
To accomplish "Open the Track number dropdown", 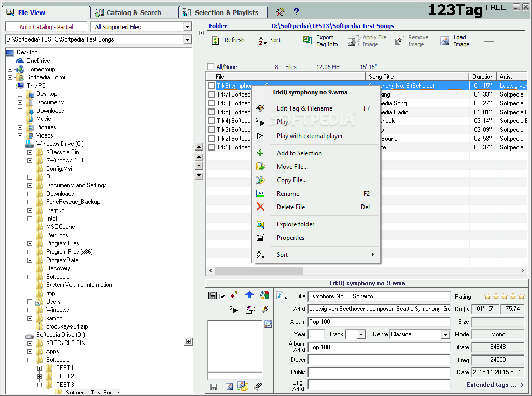I will [361, 335].
